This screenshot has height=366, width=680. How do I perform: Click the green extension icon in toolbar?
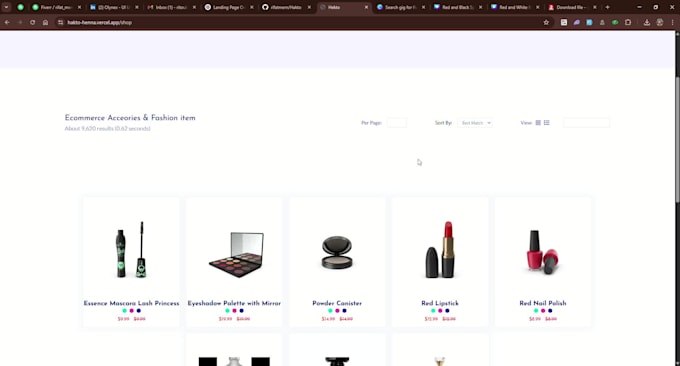(x=615, y=22)
